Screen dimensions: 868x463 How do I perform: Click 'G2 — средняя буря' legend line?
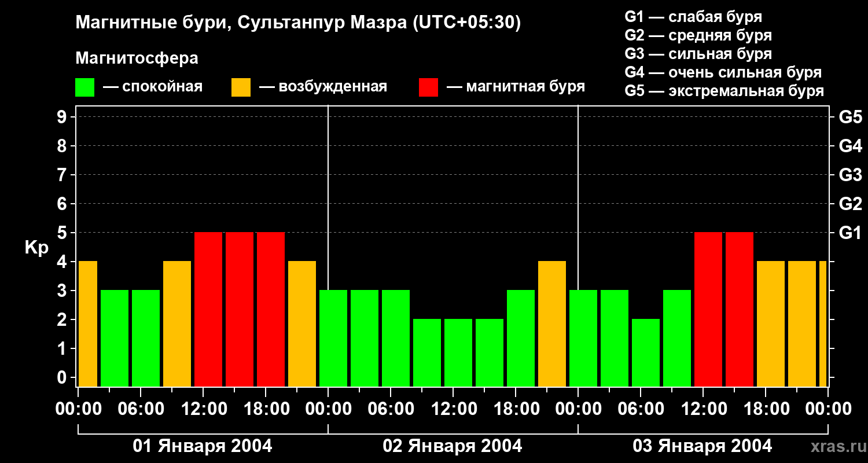pos(698,35)
